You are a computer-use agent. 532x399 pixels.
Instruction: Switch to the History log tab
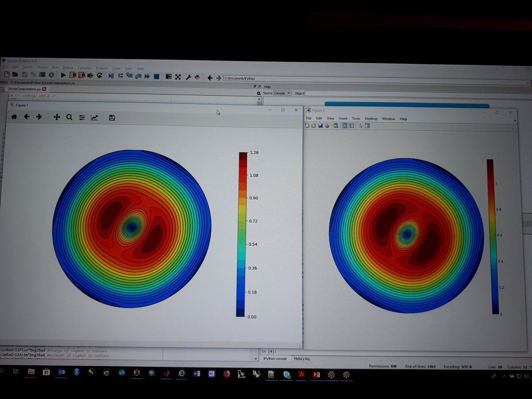point(302,359)
